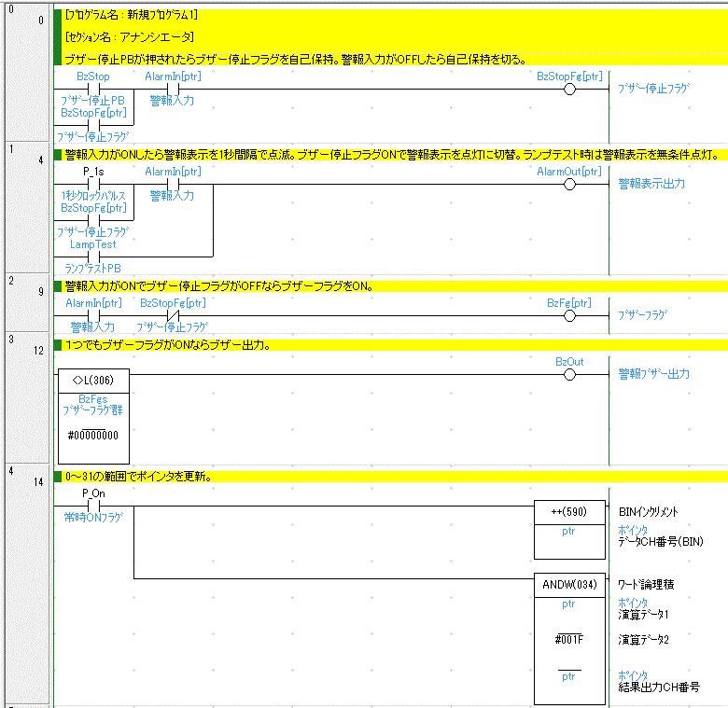Select the P_On always-ON contact
Screen dimensions: 728x708
[93, 506]
